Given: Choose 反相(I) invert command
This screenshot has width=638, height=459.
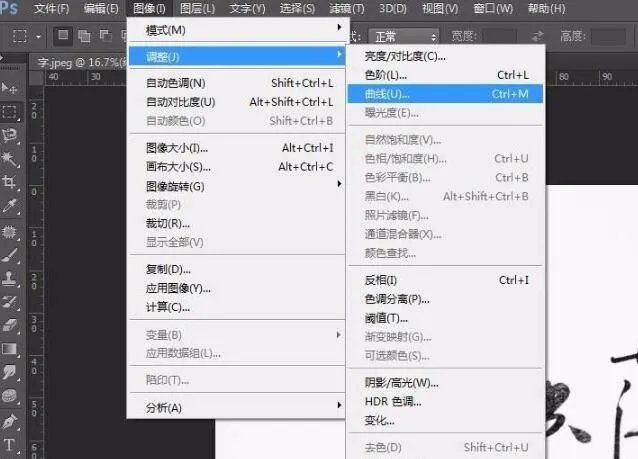Looking at the screenshot, I should click(x=445, y=280).
